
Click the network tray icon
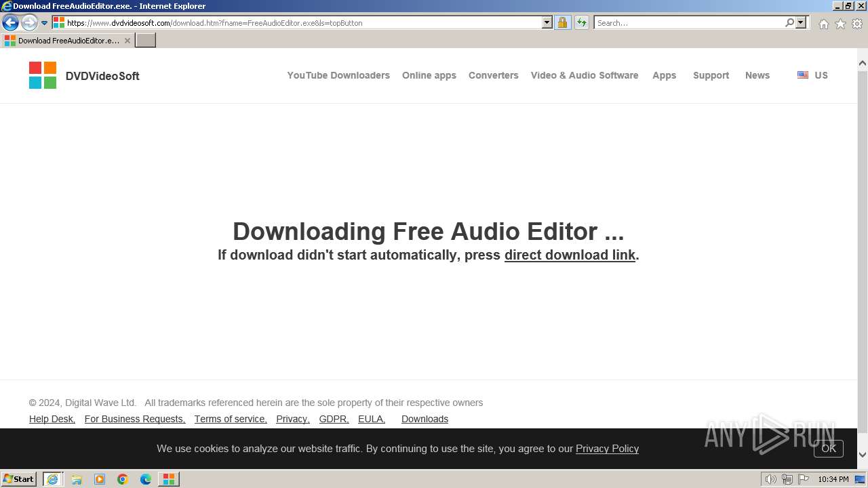(x=787, y=479)
